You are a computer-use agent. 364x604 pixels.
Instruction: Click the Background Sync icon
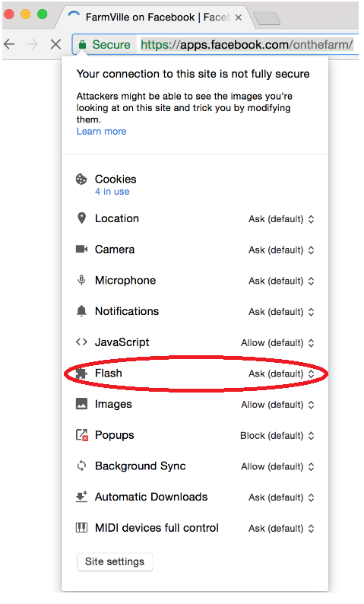tap(81, 466)
